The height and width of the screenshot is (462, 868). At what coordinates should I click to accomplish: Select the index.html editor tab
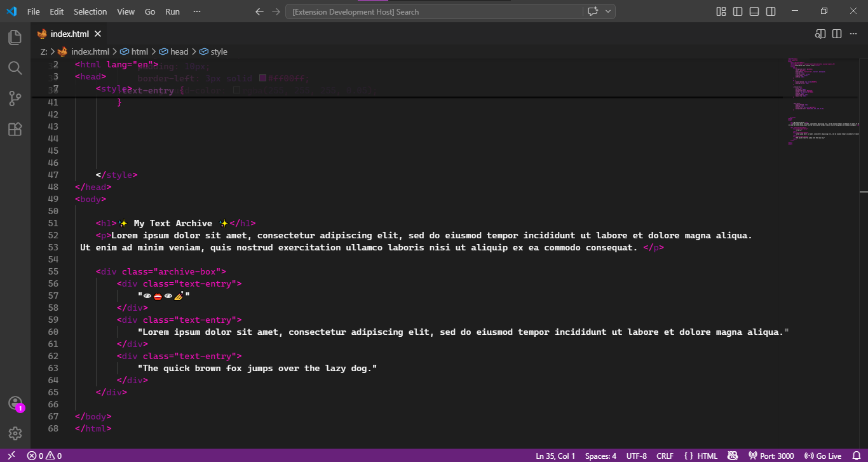point(70,34)
